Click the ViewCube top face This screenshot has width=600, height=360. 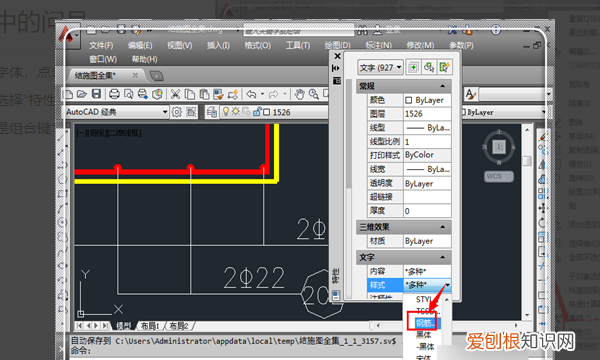(499, 147)
